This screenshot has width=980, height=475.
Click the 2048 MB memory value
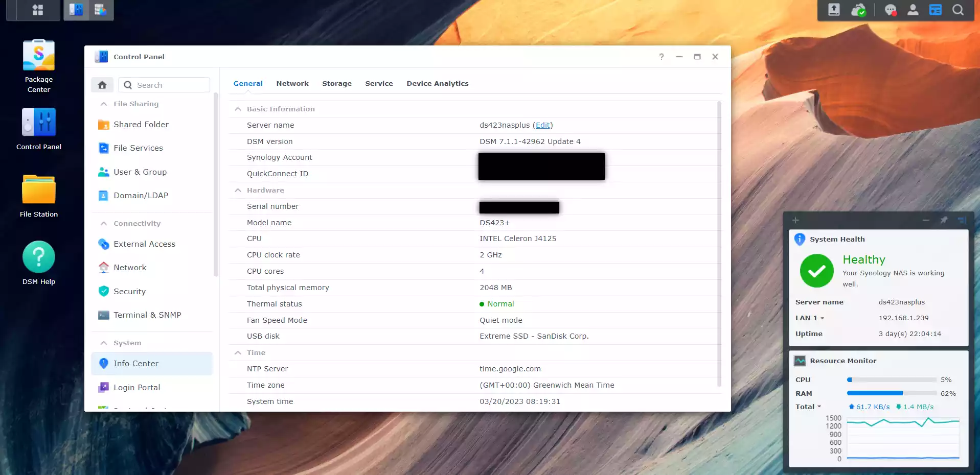pyautogui.click(x=496, y=288)
